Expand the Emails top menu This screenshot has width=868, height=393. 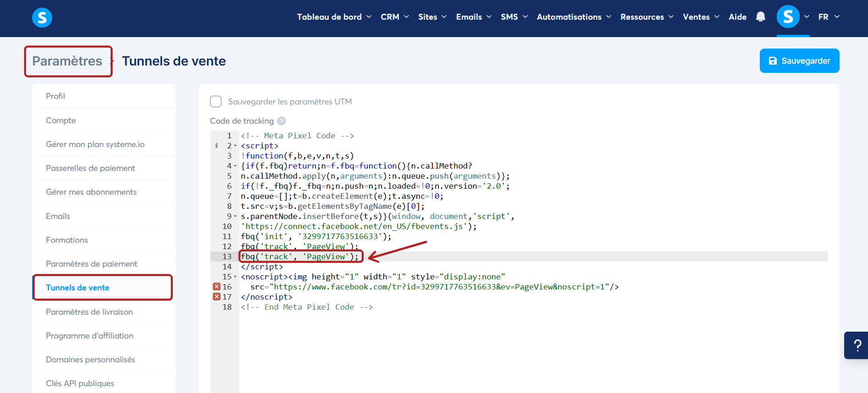click(x=474, y=17)
